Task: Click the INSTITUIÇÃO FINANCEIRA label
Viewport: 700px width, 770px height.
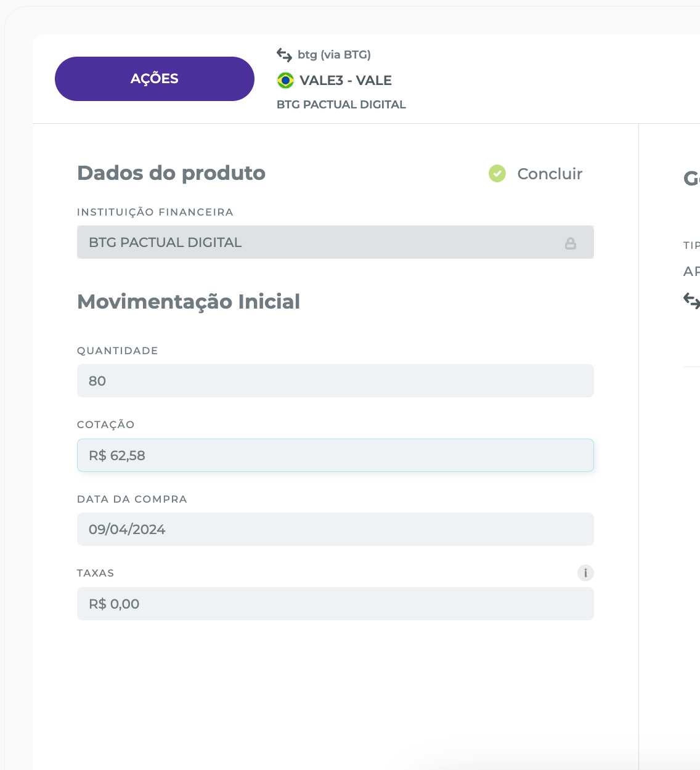Action: [x=155, y=212]
